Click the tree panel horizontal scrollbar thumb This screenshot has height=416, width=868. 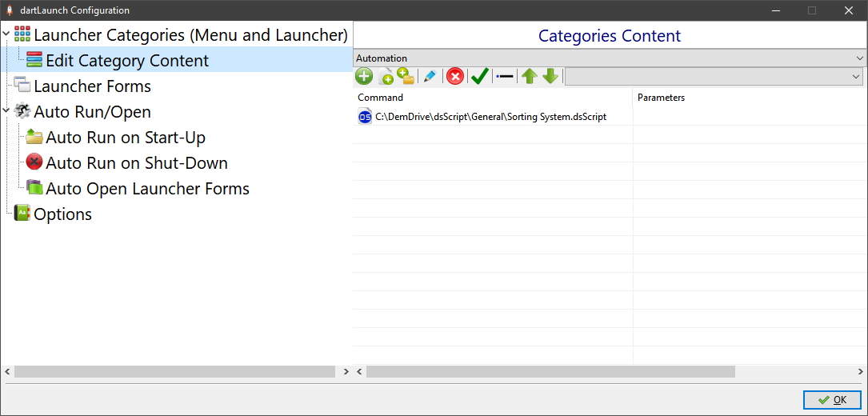coord(175,371)
